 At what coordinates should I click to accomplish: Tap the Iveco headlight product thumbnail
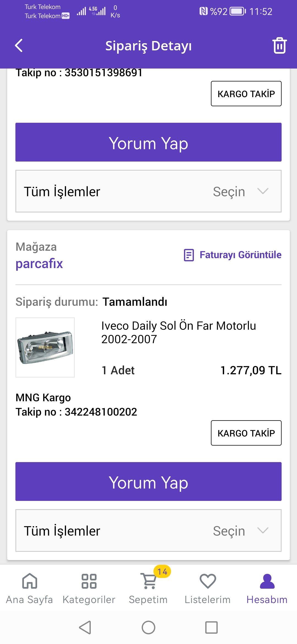(45, 347)
